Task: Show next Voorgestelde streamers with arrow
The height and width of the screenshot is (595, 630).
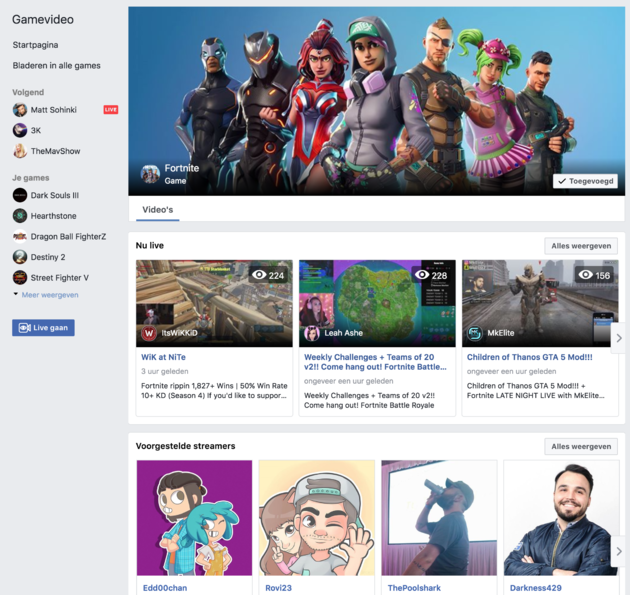Action: 619,552
